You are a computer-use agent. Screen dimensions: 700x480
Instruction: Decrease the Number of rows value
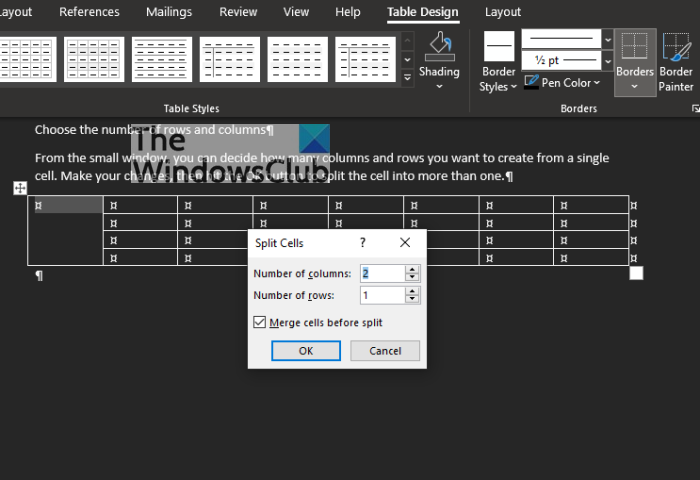pos(412,299)
